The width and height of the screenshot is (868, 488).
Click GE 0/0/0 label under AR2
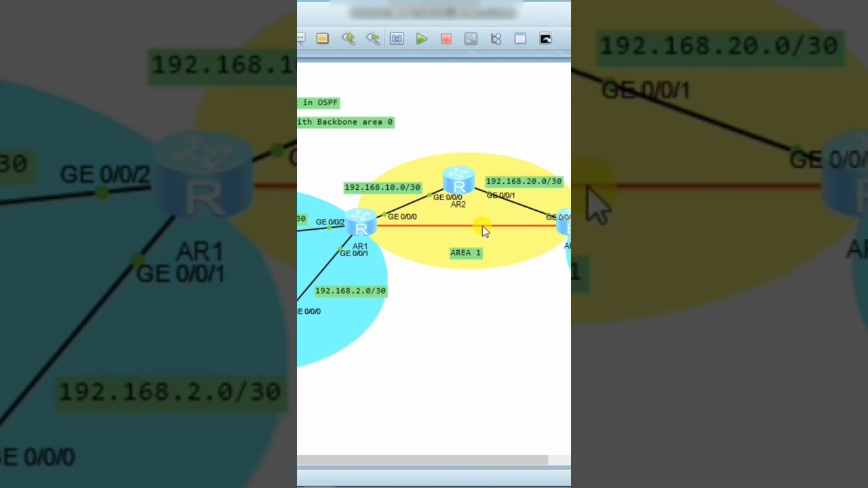(x=448, y=197)
